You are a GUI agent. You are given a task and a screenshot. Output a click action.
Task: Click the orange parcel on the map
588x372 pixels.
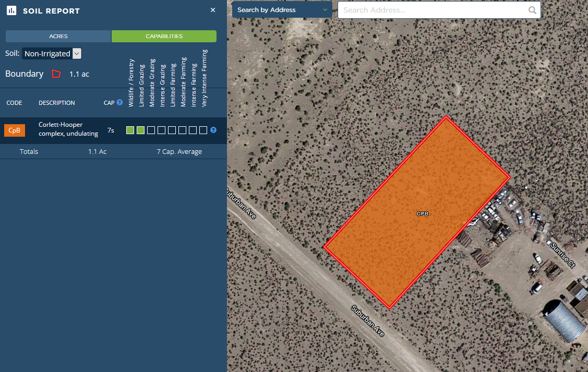pyautogui.click(x=397, y=235)
